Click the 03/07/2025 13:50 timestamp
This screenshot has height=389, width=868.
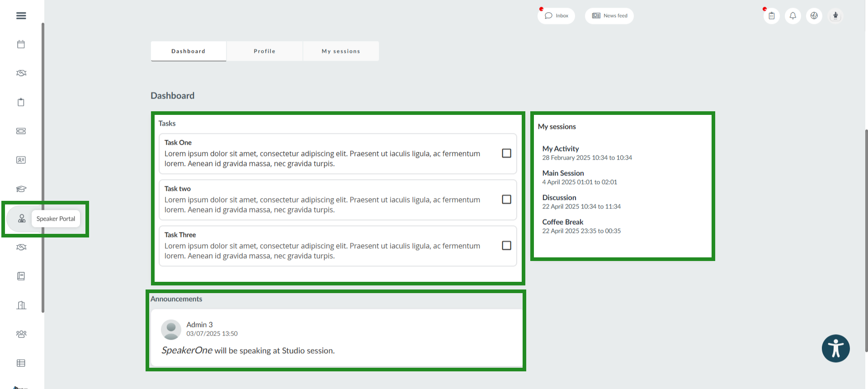pyautogui.click(x=212, y=334)
